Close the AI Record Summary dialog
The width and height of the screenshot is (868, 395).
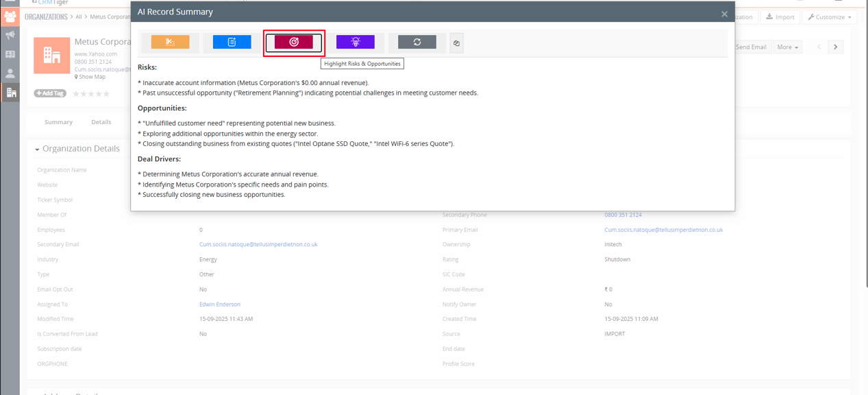click(x=724, y=14)
